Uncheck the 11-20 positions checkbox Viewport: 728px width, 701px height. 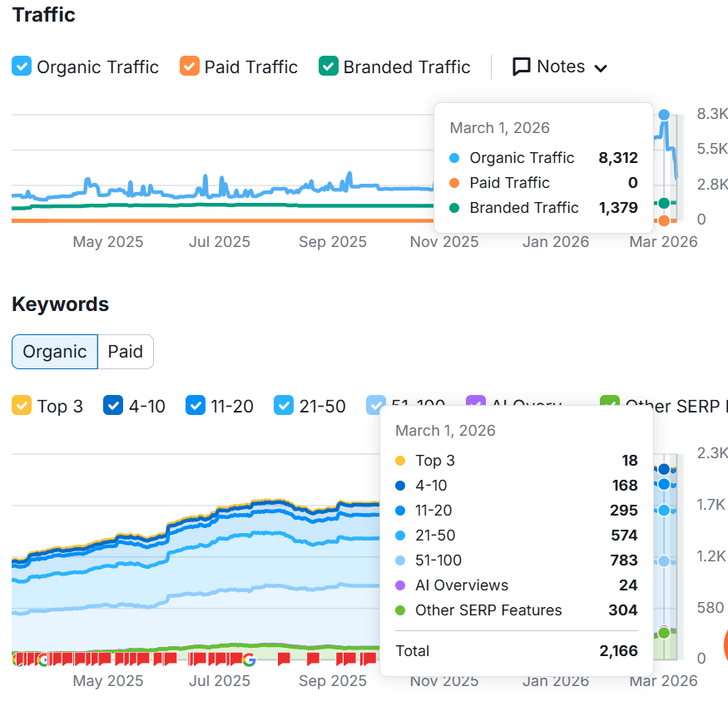196,406
